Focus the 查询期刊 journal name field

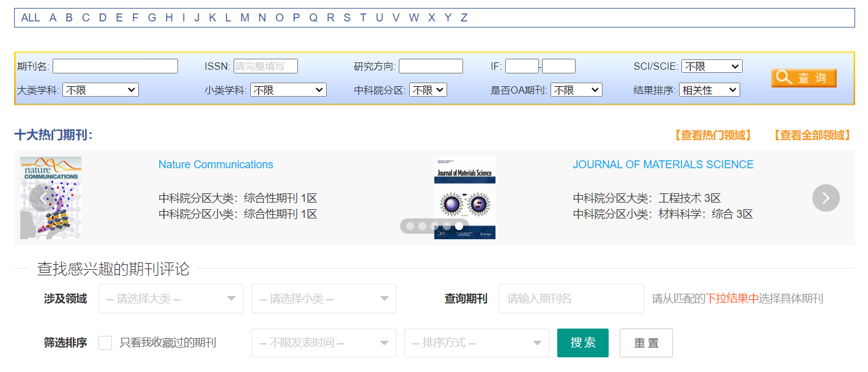point(571,299)
